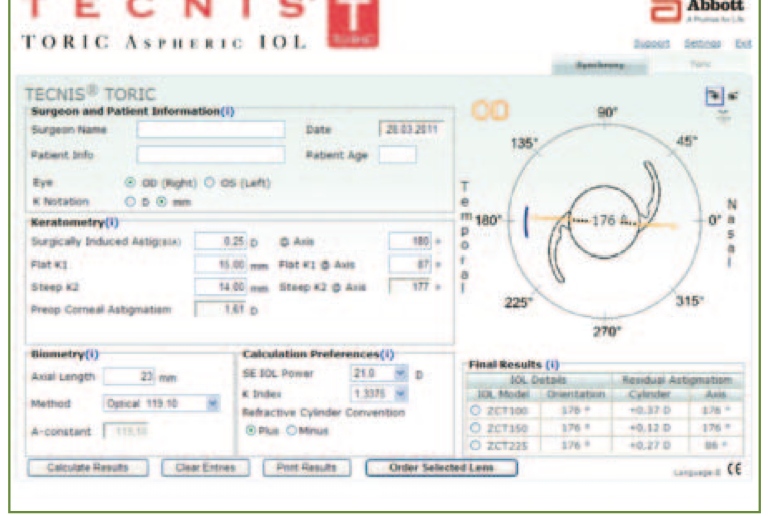Open the Surgeon and Patient Information info icon
768x516 pixels.
pos(227,111)
